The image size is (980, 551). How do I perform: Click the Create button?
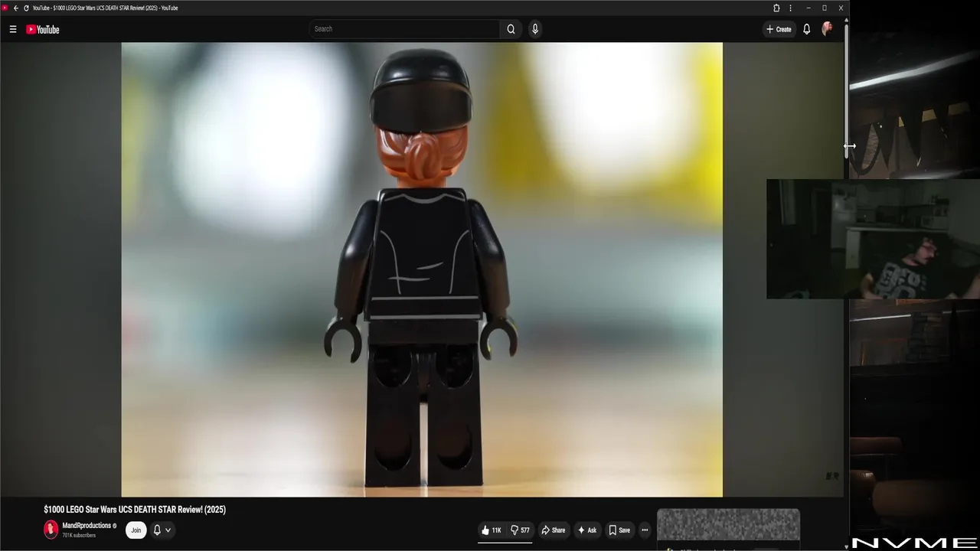(x=779, y=29)
